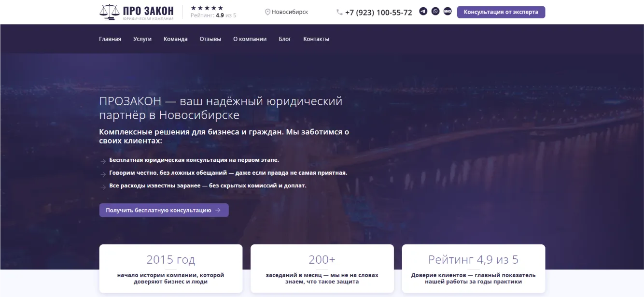Open the Отзывы menu item
Screen dimensions: 644x297
tap(210, 39)
